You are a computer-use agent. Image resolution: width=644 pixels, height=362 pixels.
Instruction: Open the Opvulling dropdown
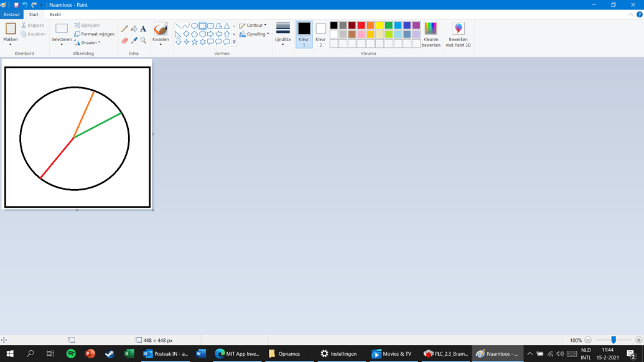254,34
